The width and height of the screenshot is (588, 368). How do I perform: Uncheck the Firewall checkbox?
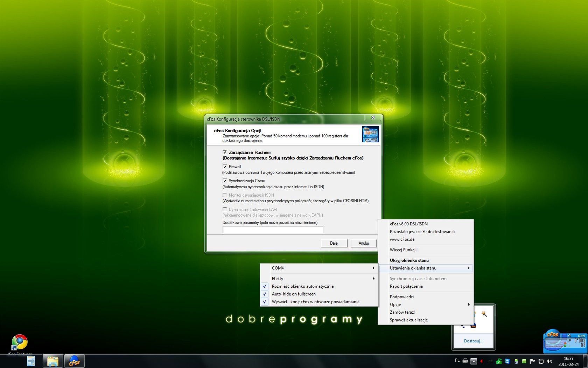225,166
